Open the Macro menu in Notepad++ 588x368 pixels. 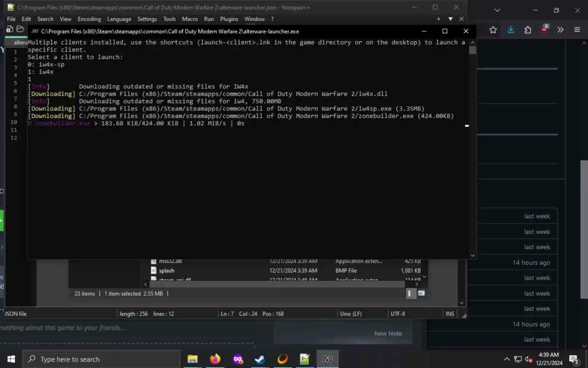click(x=190, y=19)
